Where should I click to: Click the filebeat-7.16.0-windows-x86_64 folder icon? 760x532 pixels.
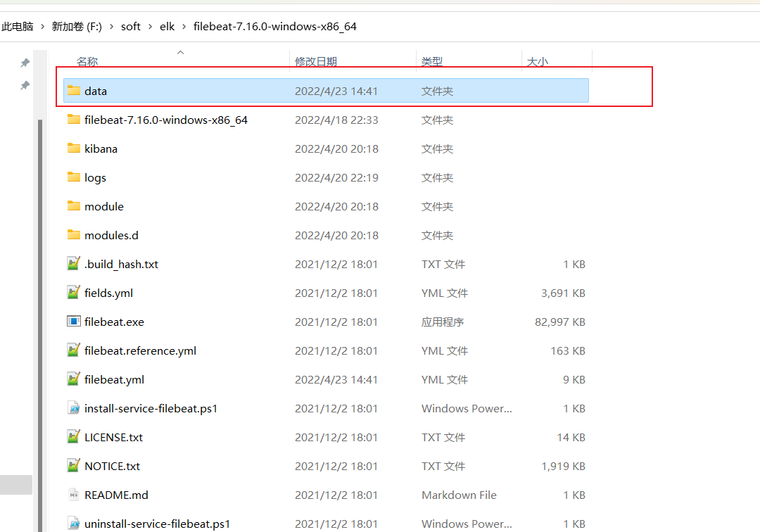click(74, 119)
